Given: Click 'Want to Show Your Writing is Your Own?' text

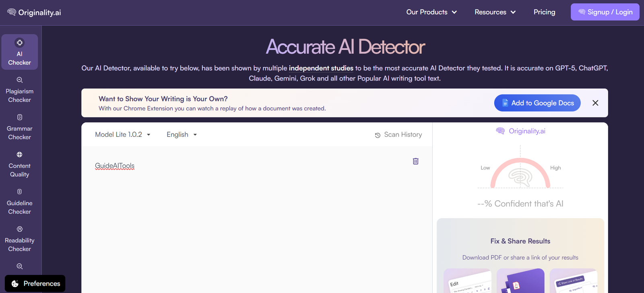Looking at the screenshot, I should point(163,99).
